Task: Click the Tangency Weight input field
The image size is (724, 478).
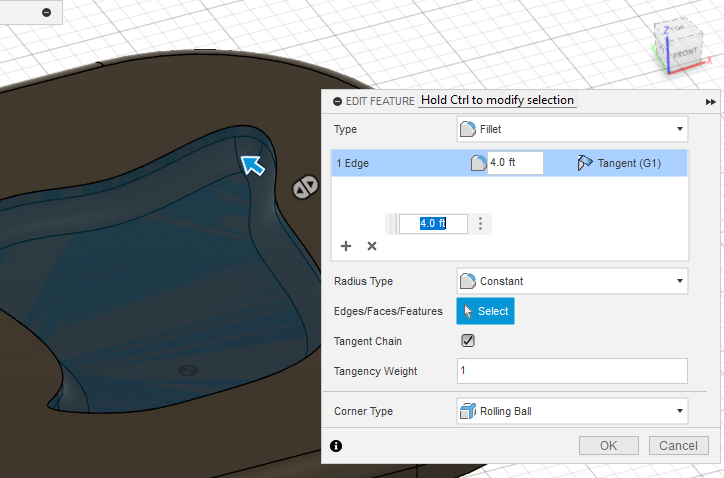Action: [572, 371]
